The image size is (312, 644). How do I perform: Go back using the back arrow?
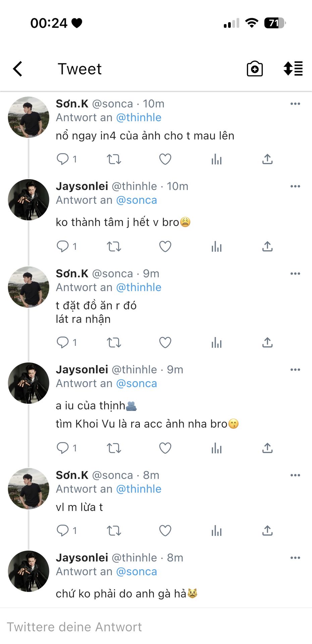18,69
